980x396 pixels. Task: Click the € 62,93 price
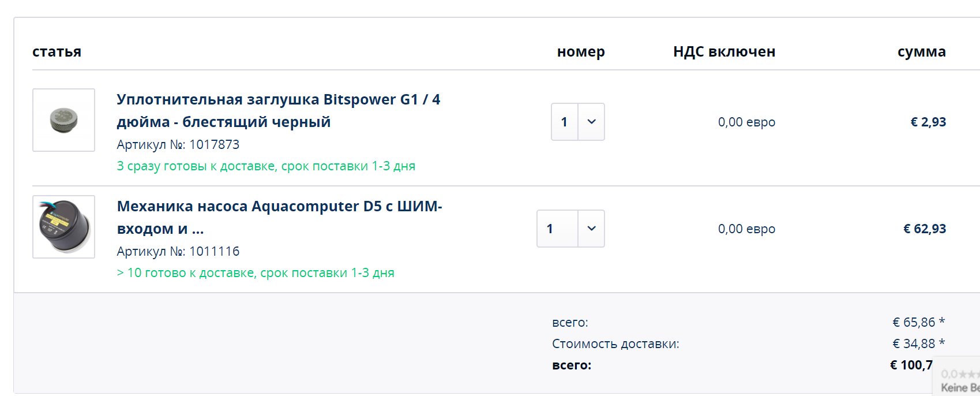(924, 229)
